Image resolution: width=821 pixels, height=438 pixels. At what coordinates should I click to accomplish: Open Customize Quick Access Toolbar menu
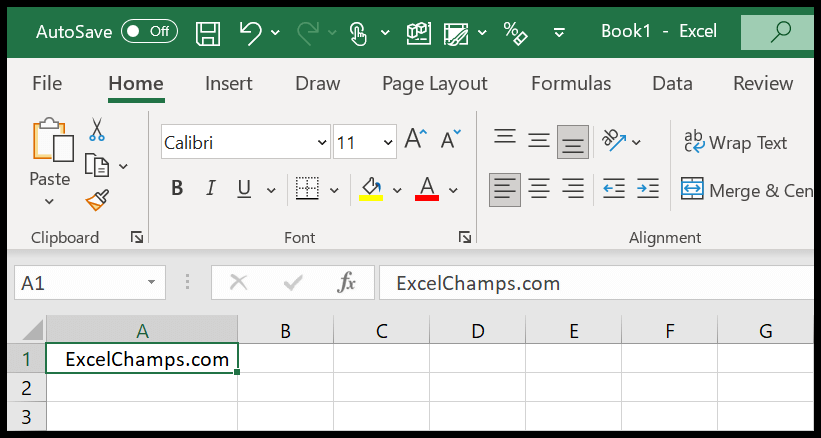click(559, 32)
